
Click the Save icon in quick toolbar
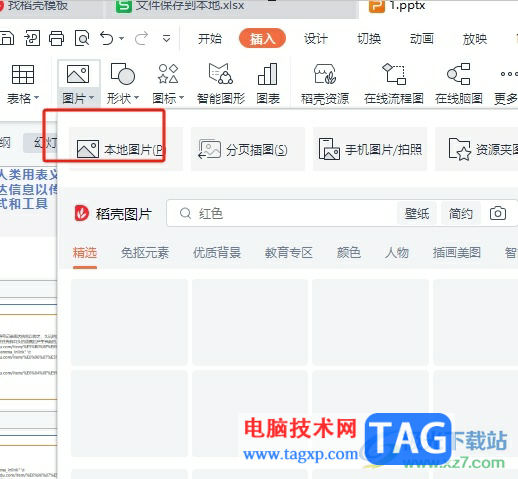7,38
